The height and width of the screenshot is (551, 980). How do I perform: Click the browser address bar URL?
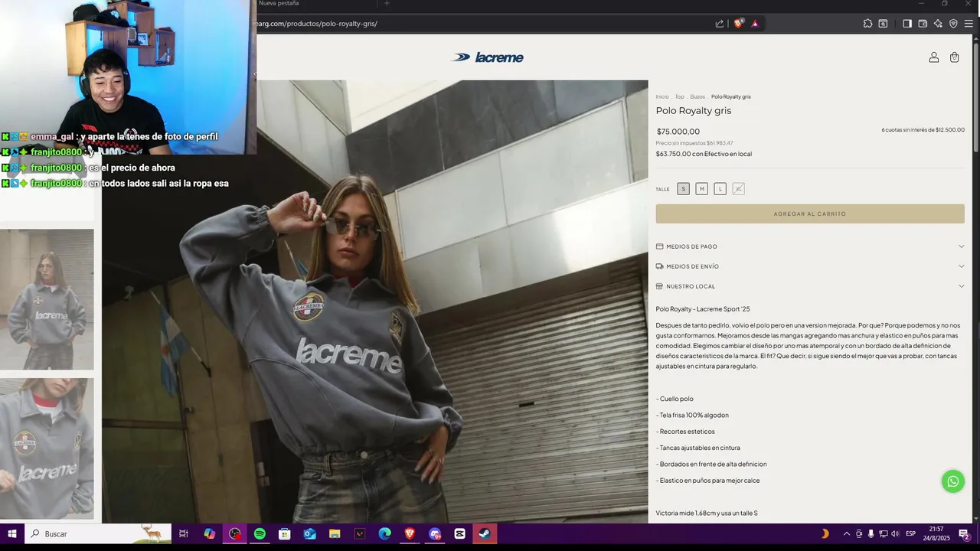tap(317, 24)
